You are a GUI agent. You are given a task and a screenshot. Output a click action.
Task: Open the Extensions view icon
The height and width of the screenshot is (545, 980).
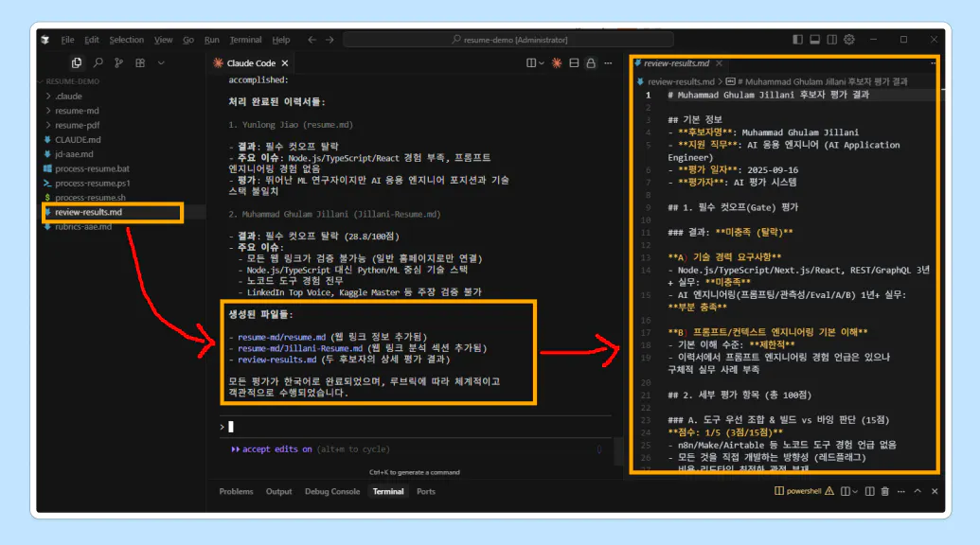[140, 63]
